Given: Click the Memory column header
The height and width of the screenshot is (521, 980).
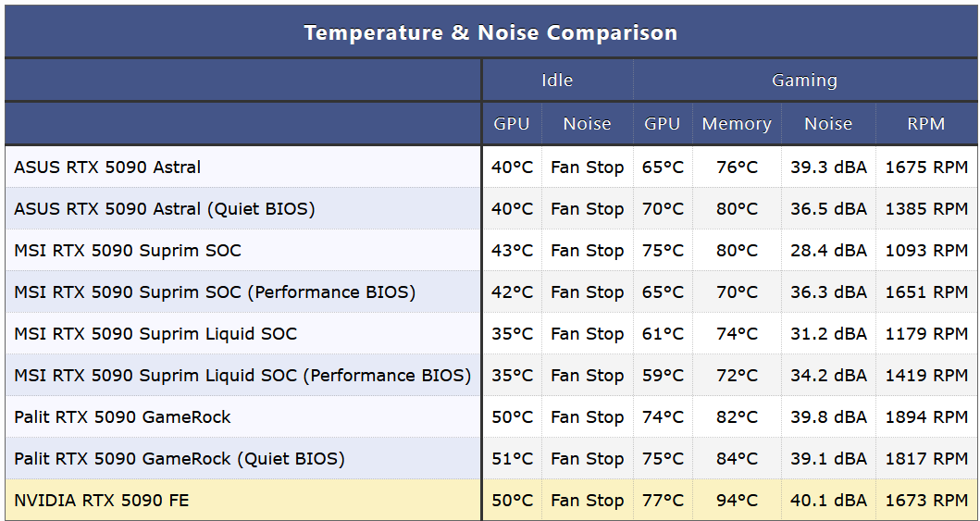Looking at the screenshot, I should 736,124.
